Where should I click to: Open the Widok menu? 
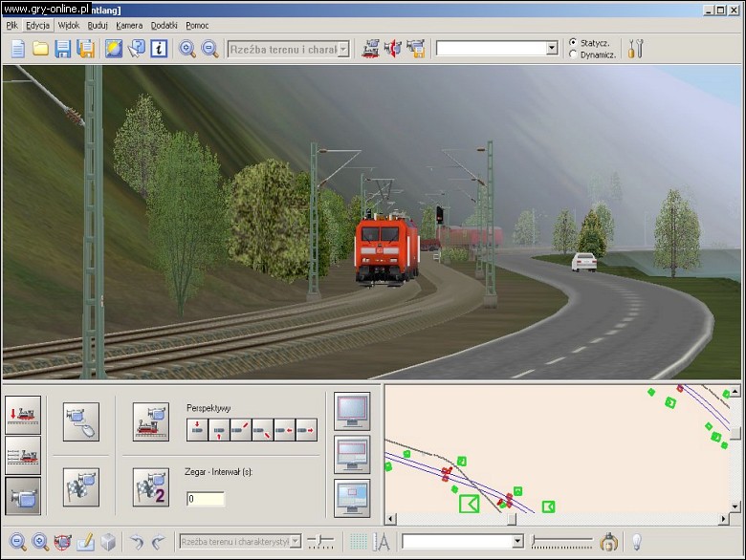[x=69, y=25]
